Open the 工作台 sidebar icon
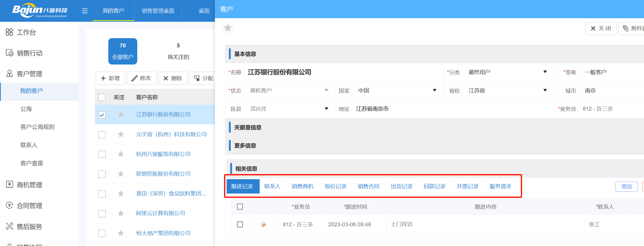The image size is (644, 246). pos(9,32)
